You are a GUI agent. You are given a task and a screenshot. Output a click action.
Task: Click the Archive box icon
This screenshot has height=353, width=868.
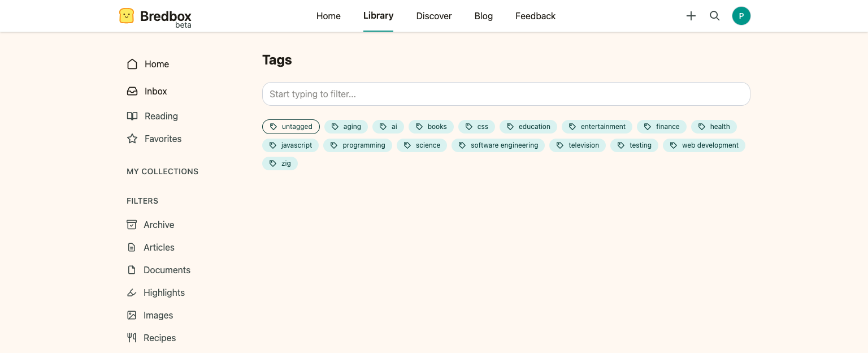pyautogui.click(x=132, y=225)
